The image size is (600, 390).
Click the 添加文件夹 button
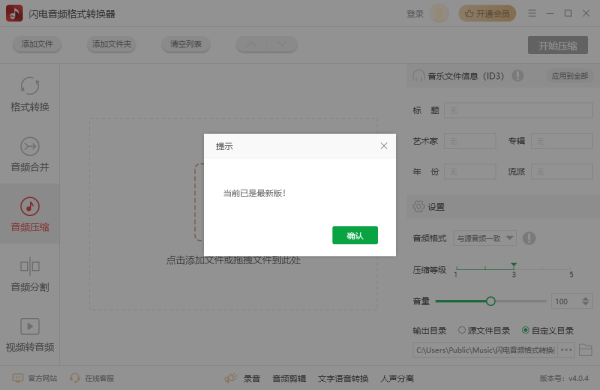click(111, 44)
